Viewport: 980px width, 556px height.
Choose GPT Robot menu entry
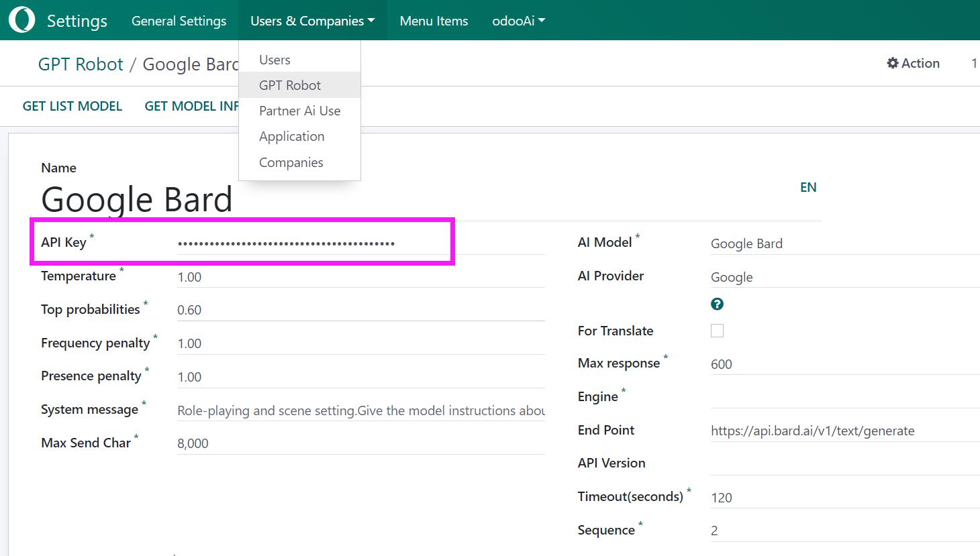pyautogui.click(x=290, y=85)
